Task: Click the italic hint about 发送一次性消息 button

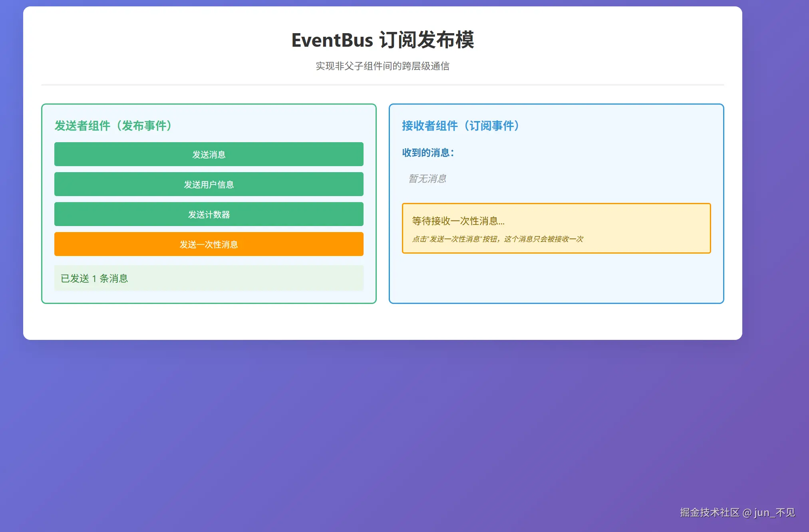Action: 497,239
